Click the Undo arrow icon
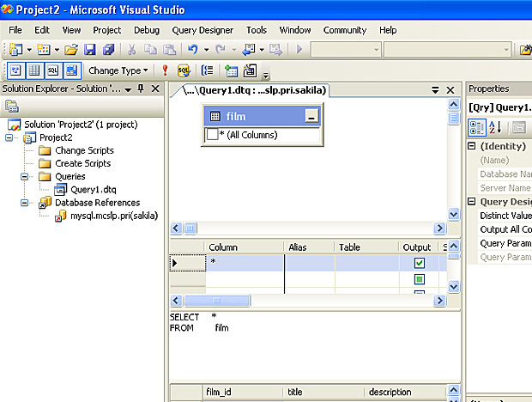This screenshot has width=532, height=402. [193, 50]
